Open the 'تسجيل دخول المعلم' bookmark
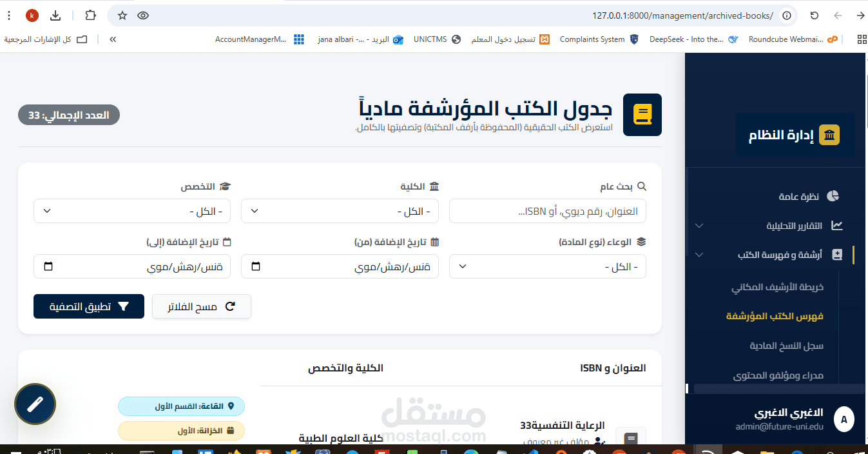Viewport: 868px width, 454px height. click(510, 39)
